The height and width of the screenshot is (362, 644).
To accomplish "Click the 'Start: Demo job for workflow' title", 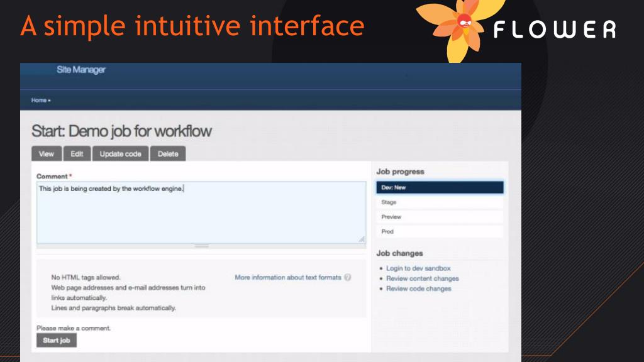I will (121, 131).
